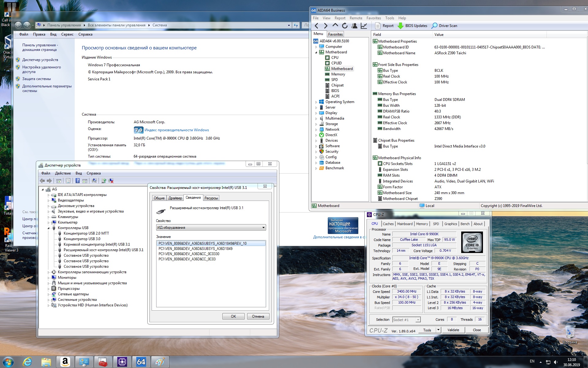Open Диспетчер устройств link in sidebar
The height and width of the screenshot is (368, 588).
click(x=40, y=60)
